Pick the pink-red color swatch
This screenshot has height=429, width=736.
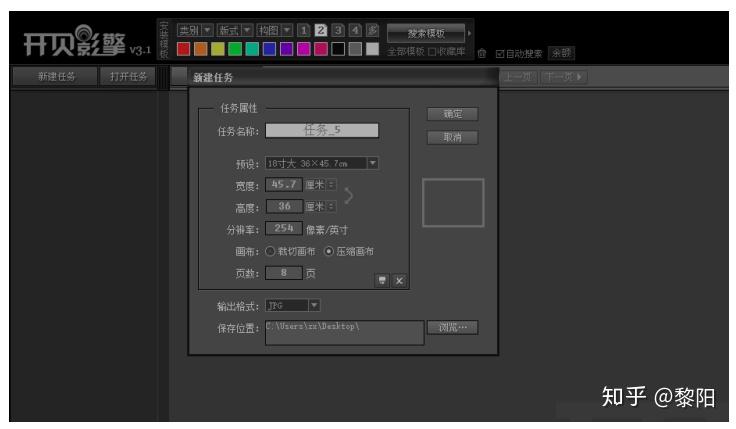pyautogui.click(x=321, y=49)
